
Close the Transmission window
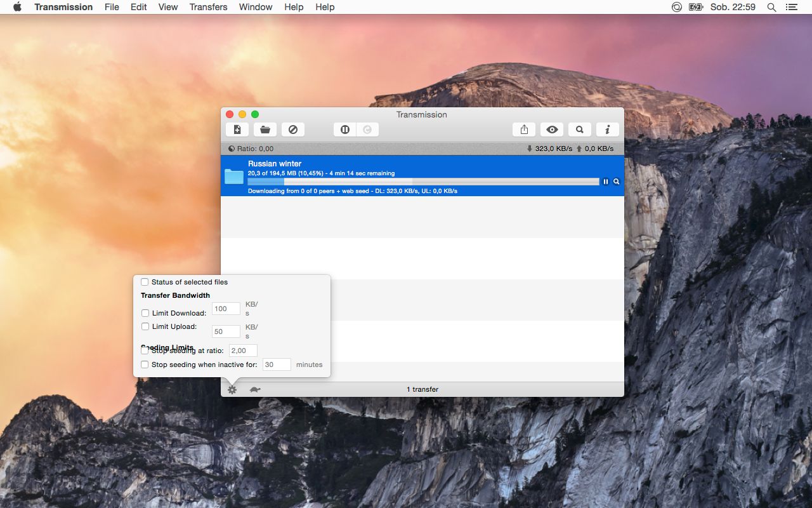coord(230,114)
